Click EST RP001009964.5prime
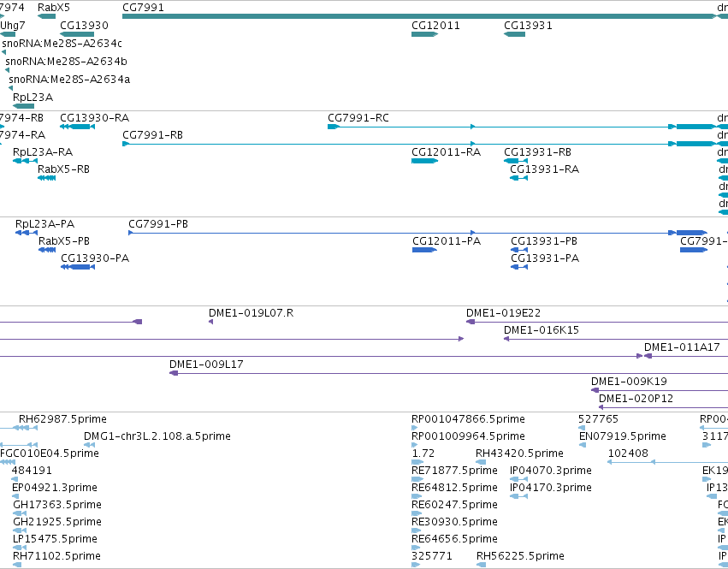The width and height of the screenshot is (728, 569). coord(415,445)
